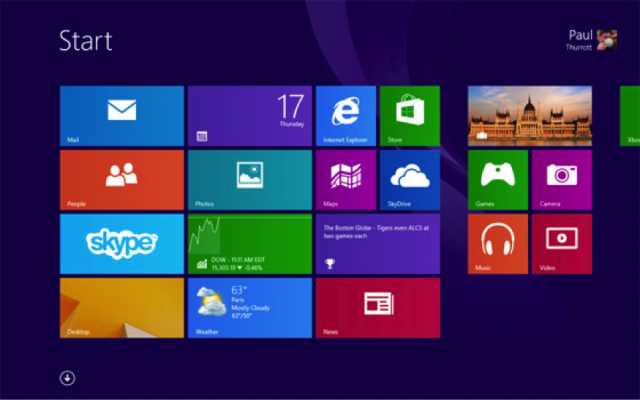The image size is (640, 400).
Task: Open the Calendar tile showing 17 Thursday
Action: 250,116
